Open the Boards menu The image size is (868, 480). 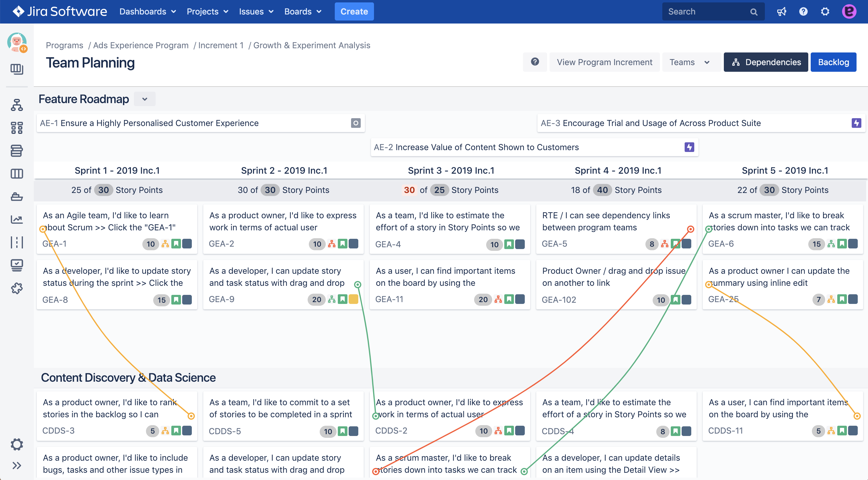point(303,12)
